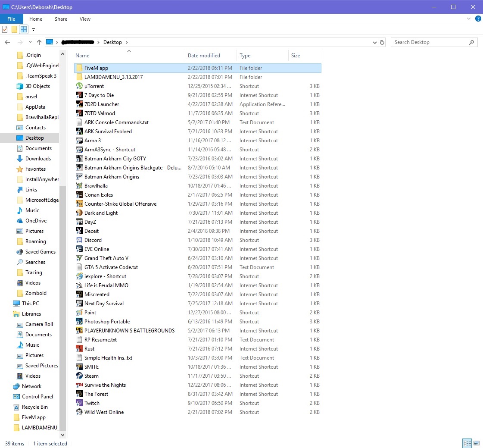Select the Arma 3 shortcut icon

click(79, 140)
